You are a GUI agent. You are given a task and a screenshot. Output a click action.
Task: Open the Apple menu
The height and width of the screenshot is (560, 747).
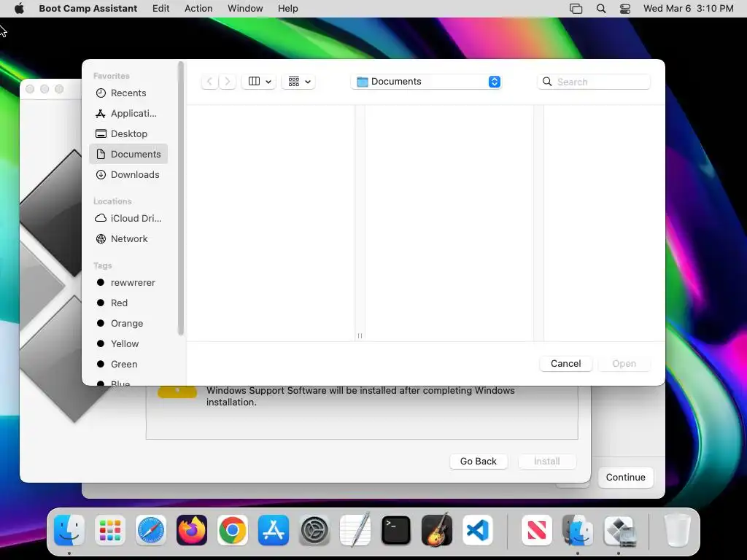pyautogui.click(x=19, y=8)
